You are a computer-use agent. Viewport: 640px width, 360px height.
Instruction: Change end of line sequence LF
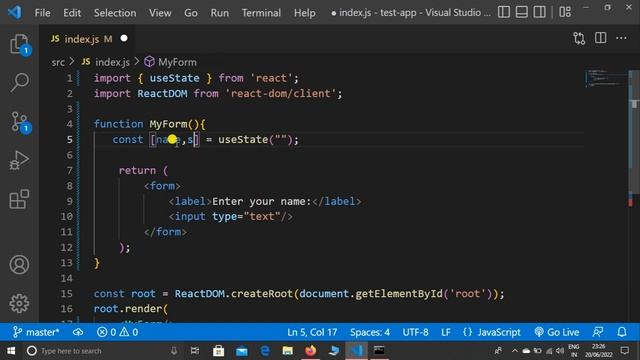point(446,332)
